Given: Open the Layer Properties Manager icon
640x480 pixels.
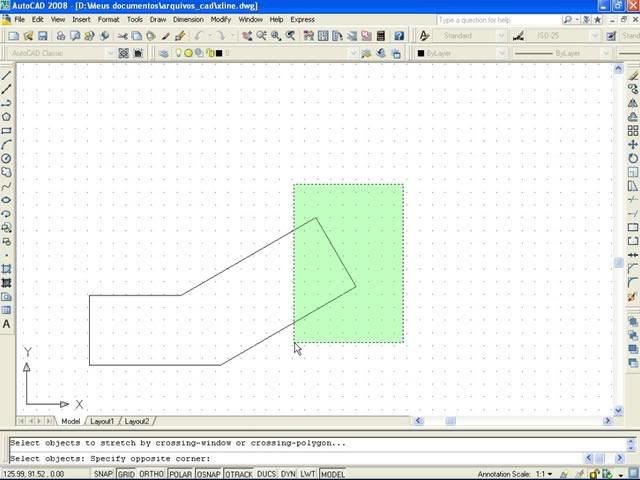Looking at the screenshot, I should point(164,53).
